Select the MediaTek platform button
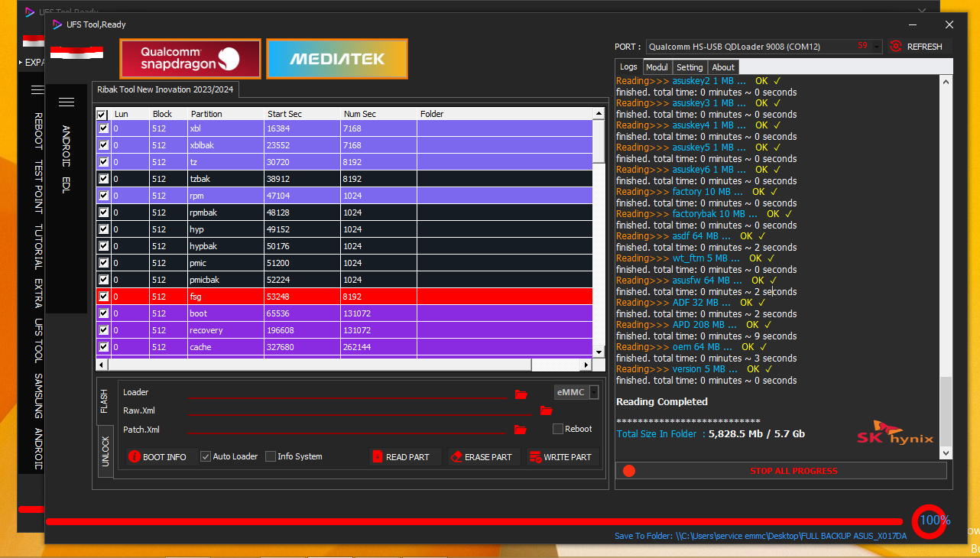 (x=337, y=59)
